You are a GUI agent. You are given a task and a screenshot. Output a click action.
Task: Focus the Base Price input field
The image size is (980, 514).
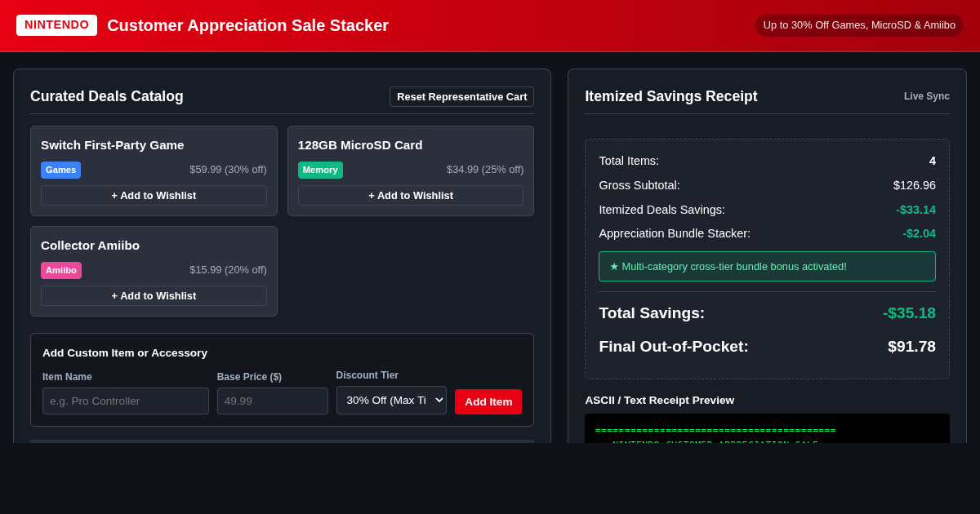pos(273,401)
